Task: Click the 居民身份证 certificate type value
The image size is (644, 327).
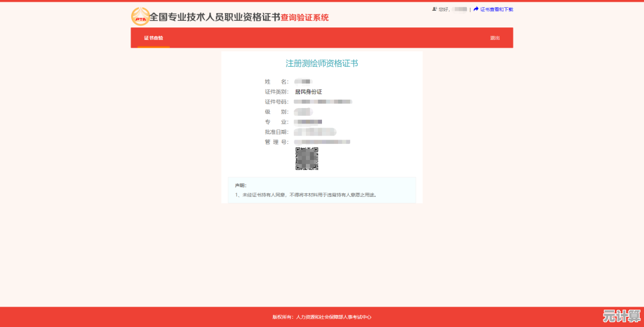Action: (308, 92)
